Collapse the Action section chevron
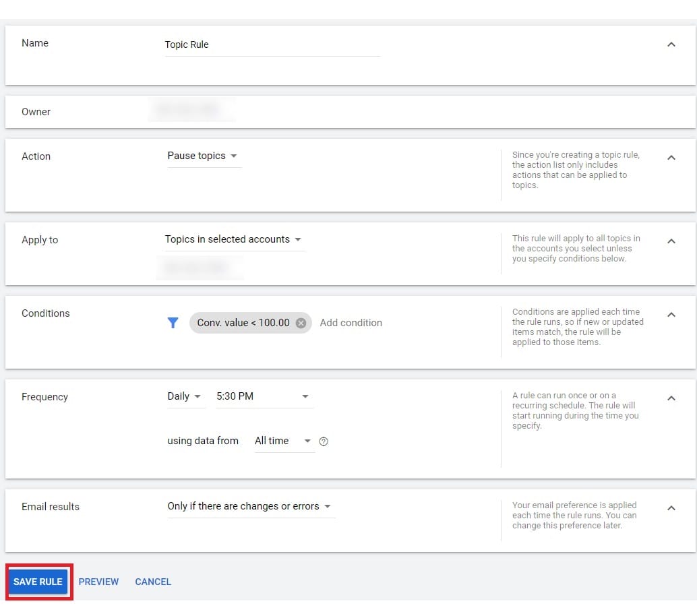 (x=671, y=158)
